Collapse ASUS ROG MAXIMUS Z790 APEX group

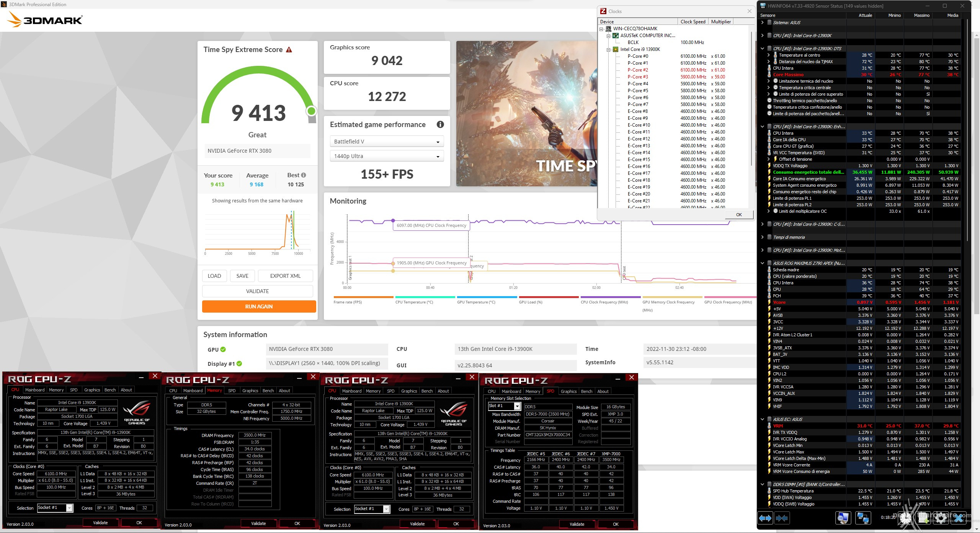coord(762,263)
